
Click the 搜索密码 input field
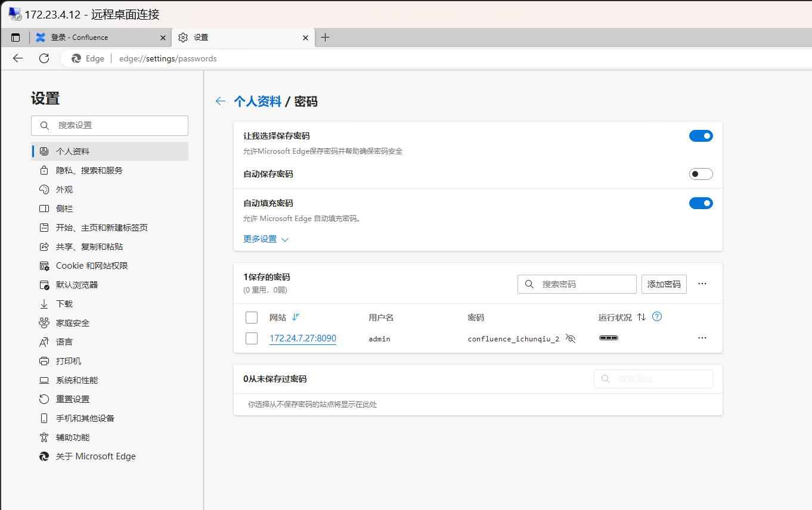coord(577,284)
